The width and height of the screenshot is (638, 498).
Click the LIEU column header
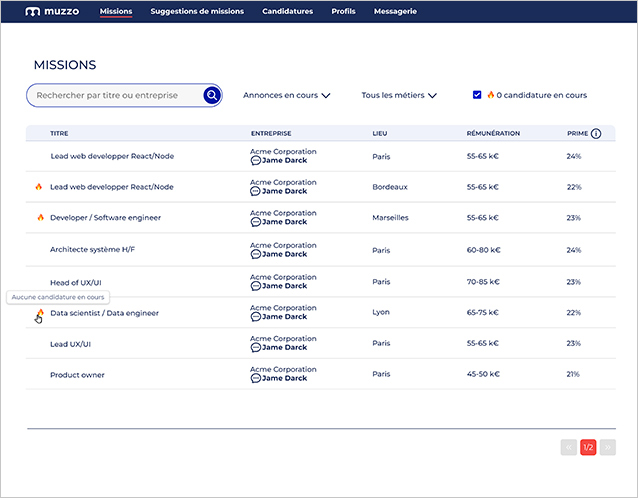380,133
